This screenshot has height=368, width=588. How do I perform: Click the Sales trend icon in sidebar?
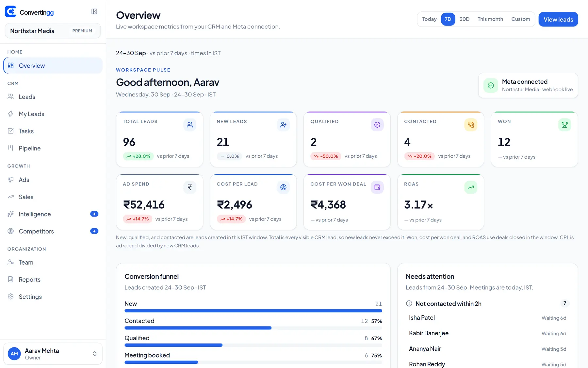[x=11, y=197]
